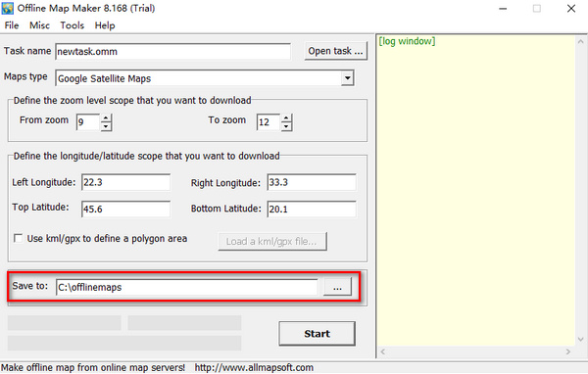Minimize the Offline Map Maker window
Viewport: 588px width, 374px height.
(x=503, y=8)
